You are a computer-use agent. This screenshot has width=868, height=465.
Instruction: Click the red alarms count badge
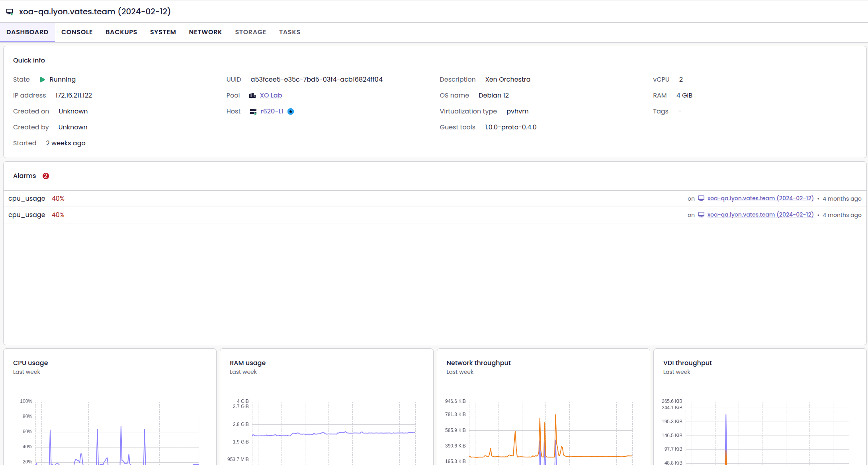(46, 176)
